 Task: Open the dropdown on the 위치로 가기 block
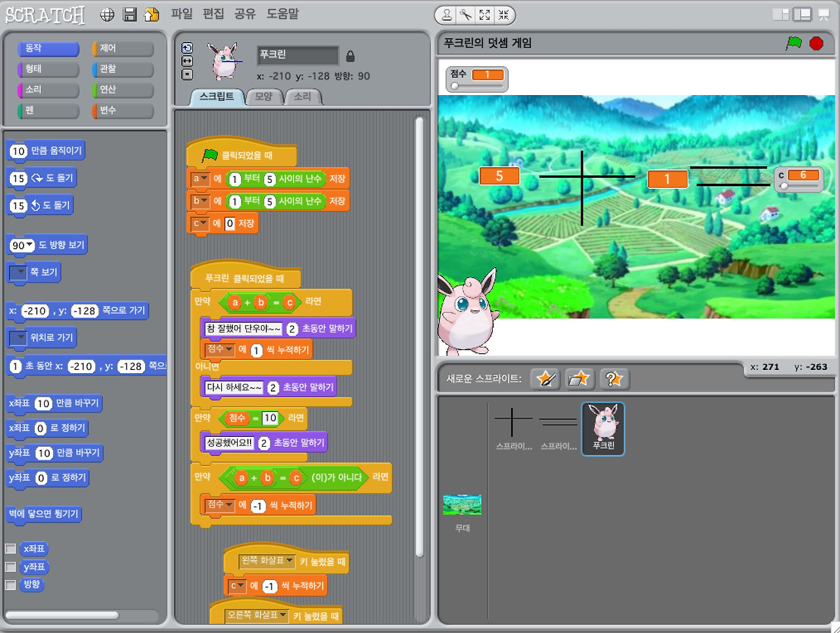point(18,338)
